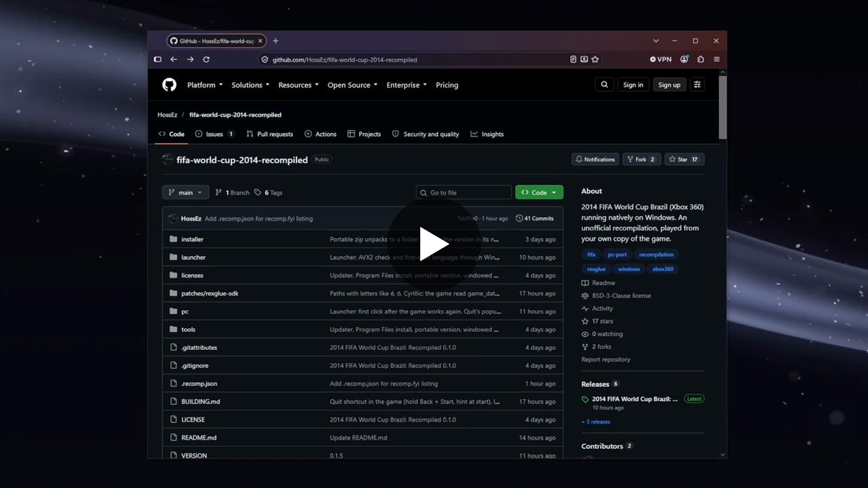View the 6 Tags list
The image size is (868, 488).
point(268,193)
